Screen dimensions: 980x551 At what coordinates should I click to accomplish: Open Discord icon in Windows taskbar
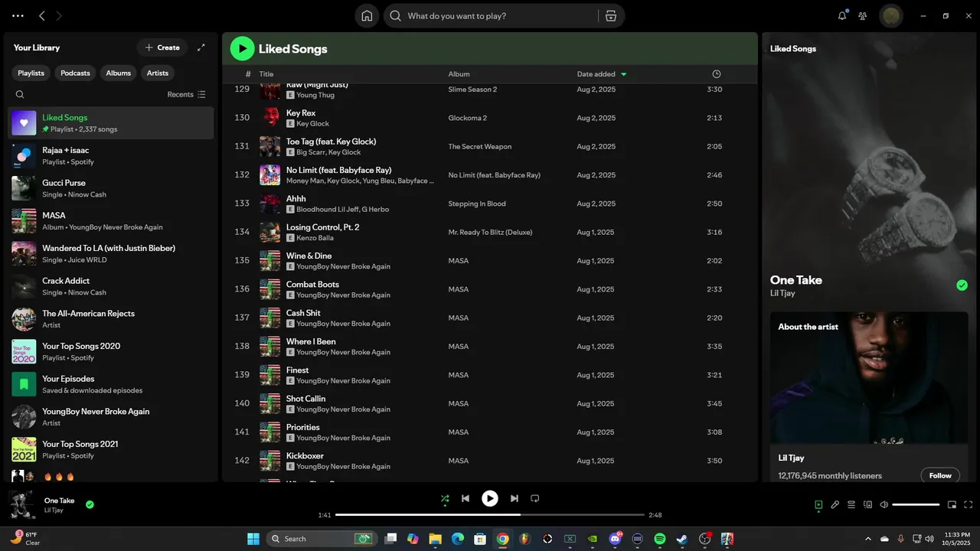(x=615, y=539)
